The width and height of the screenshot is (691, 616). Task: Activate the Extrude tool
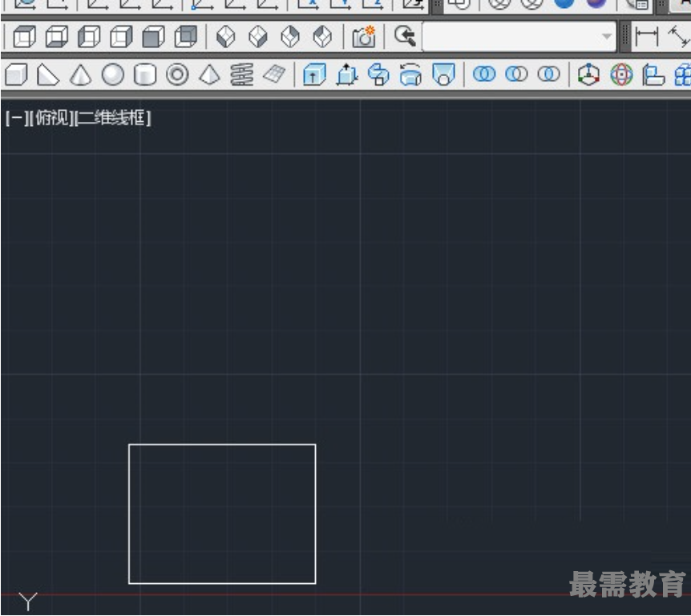click(x=315, y=75)
